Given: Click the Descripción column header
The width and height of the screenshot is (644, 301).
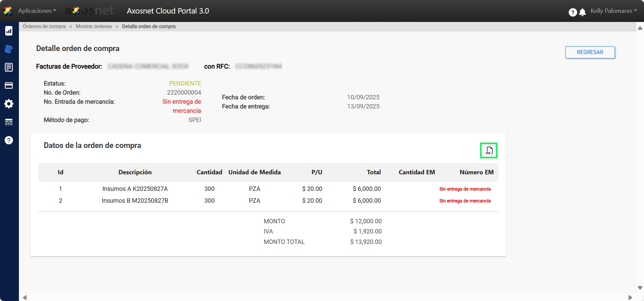Looking at the screenshot, I should [x=135, y=172].
